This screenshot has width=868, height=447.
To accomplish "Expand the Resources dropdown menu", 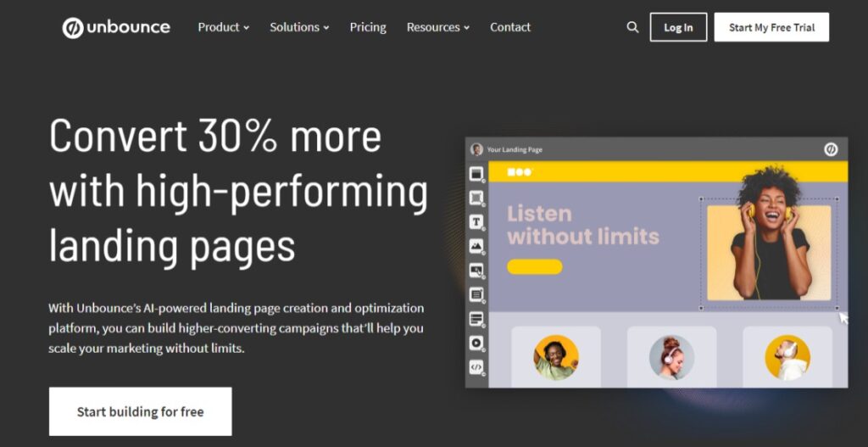I will (438, 27).
